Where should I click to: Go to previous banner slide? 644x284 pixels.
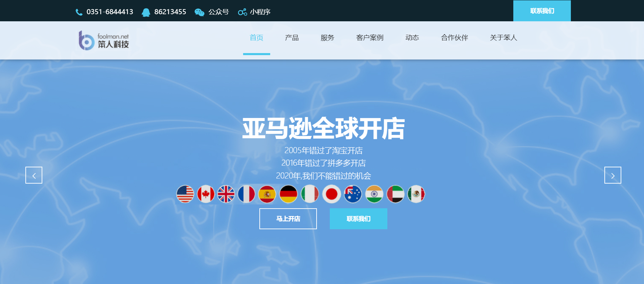[x=34, y=175]
